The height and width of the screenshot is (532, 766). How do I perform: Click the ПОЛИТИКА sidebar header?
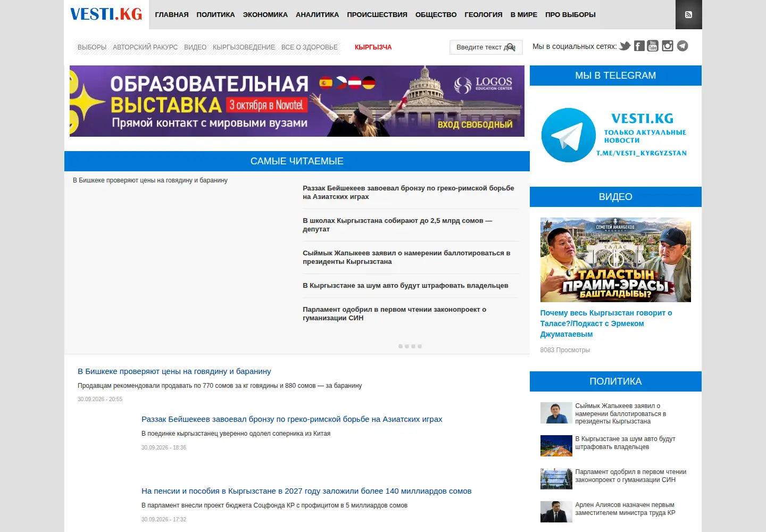(x=615, y=381)
